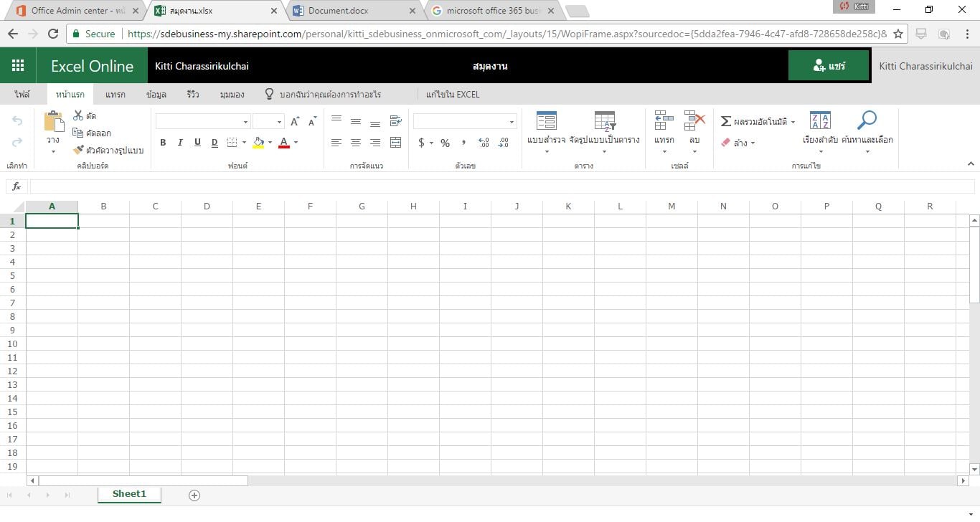Screen dimensions: 980x522
Task: Open the Find and Select magnifier
Action: 867,121
